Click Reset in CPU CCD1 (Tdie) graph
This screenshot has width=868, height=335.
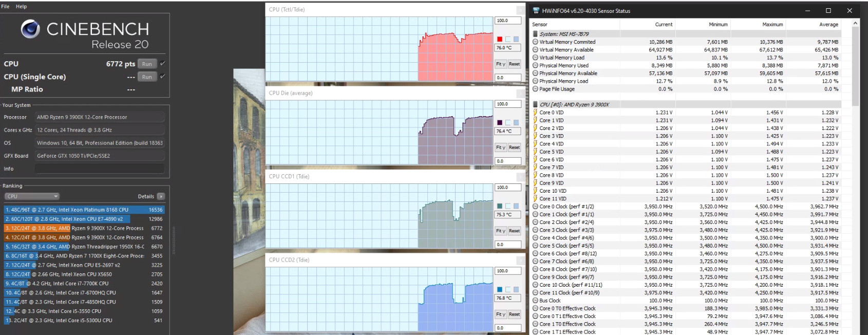514,231
